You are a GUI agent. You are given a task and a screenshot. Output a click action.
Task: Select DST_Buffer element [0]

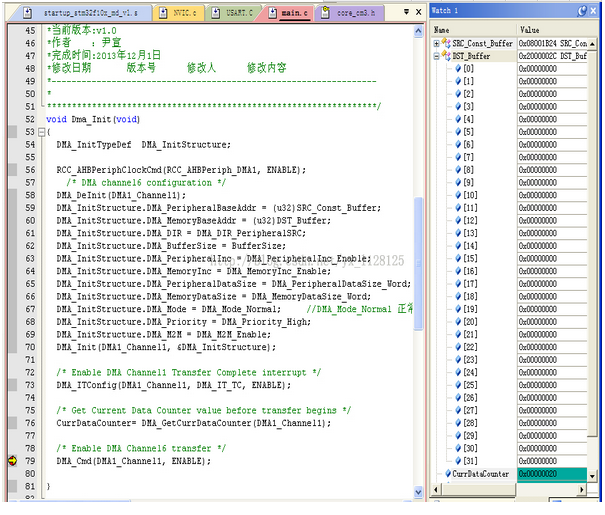[x=468, y=69]
